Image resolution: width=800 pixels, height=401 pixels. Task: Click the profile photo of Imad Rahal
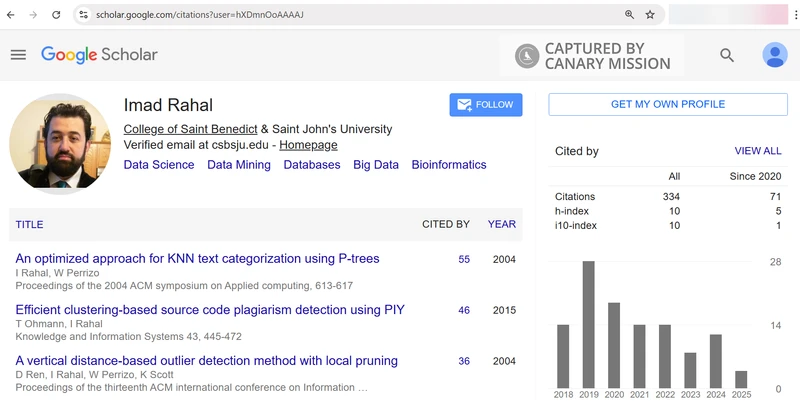[60, 144]
